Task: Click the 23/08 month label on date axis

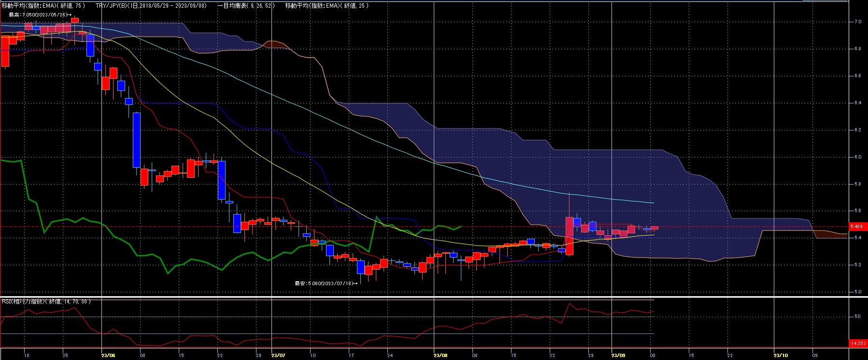Action: tap(441, 355)
